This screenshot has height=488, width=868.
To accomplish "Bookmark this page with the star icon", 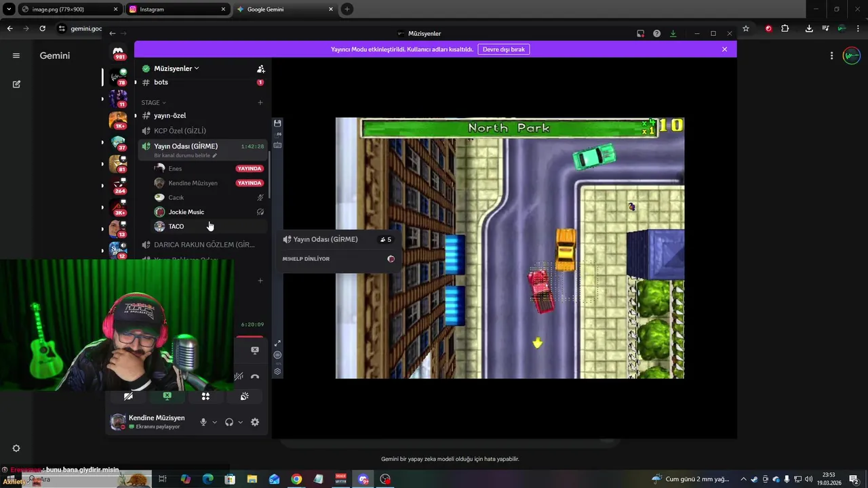I will click(x=746, y=28).
